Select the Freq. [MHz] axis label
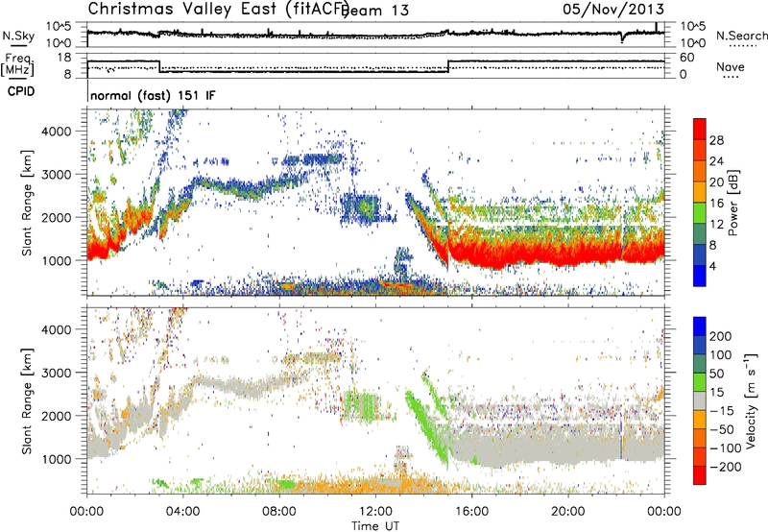Viewport: 768px width, 532px height. pos(17,65)
